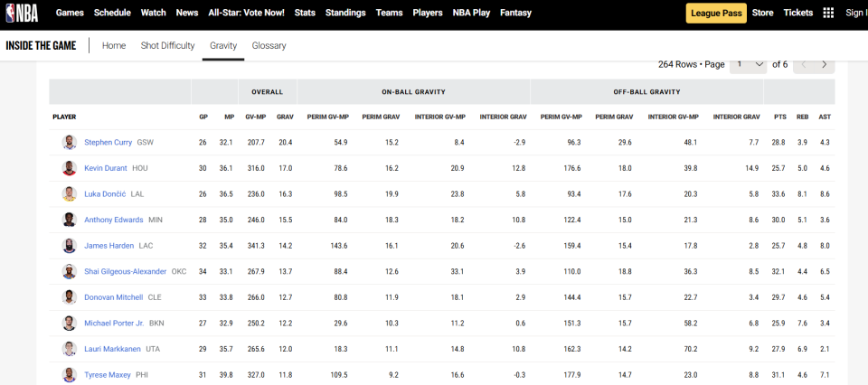Click Tyrese Maxey's player avatar
The image size is (868, 385).
tap(70, 375)
